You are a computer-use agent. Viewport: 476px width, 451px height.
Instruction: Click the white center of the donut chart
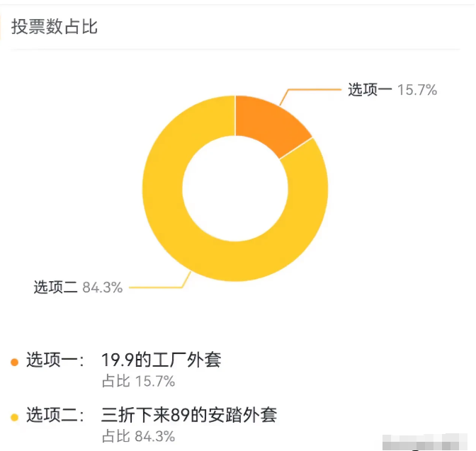point(235,188)
